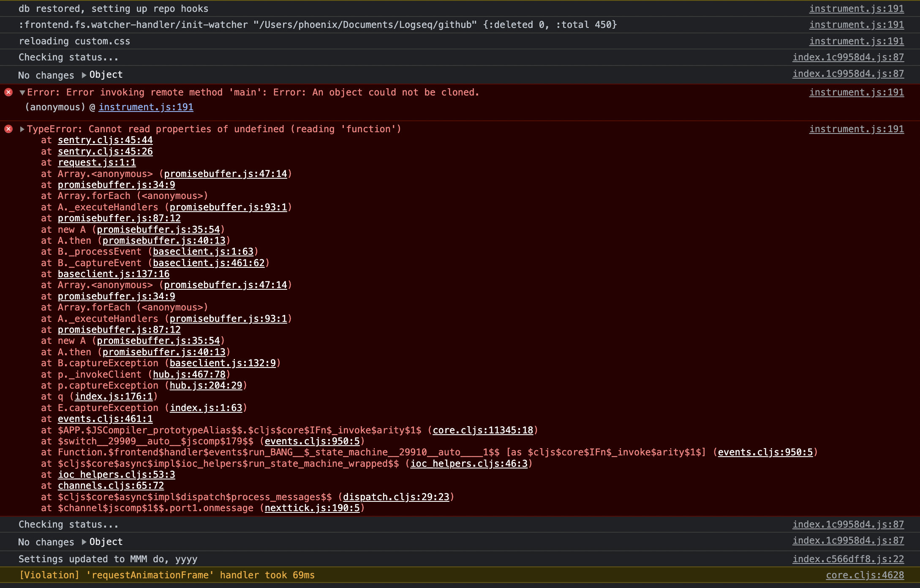
Task: Open request.js:1:1 source link
Action: click(96, 162)
